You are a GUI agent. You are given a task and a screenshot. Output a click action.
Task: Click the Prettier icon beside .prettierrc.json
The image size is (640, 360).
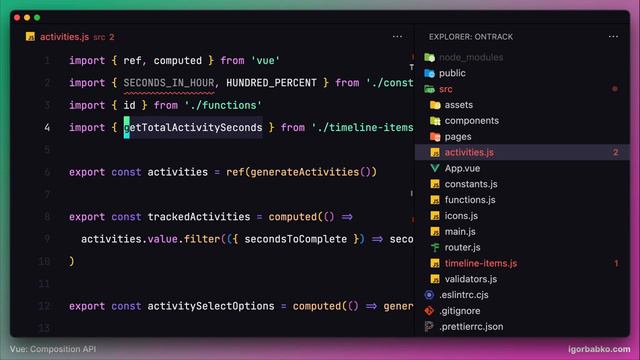[429, 327]
